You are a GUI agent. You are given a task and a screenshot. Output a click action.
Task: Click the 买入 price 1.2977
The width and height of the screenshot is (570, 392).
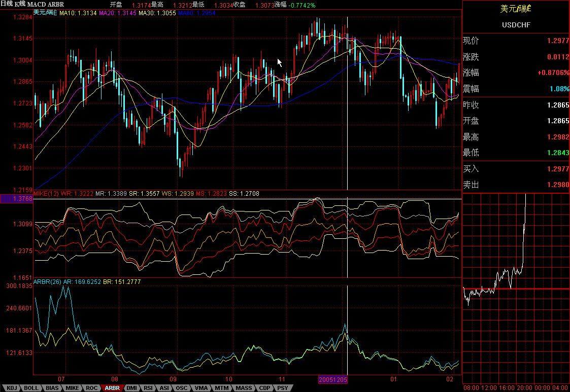point(558,169)
